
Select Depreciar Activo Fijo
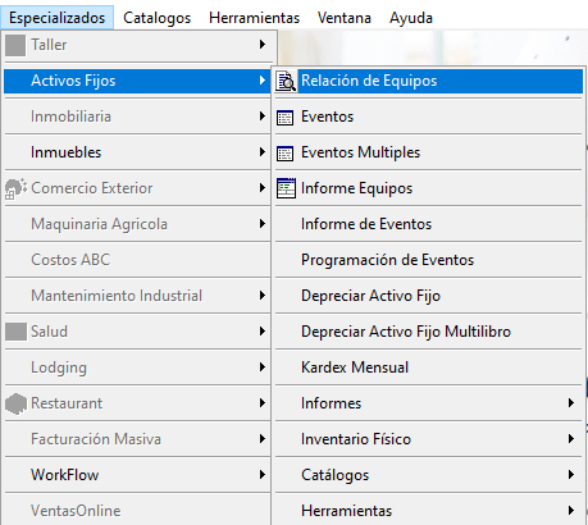point(429,296)
